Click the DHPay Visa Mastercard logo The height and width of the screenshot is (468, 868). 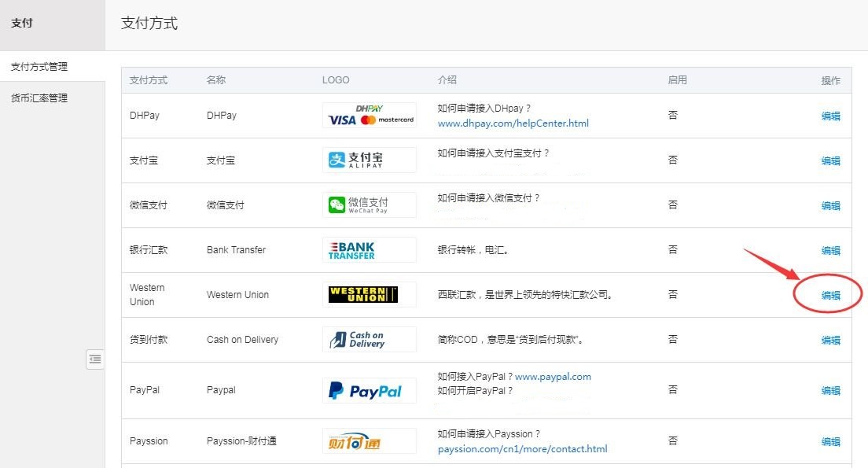pos(370,116)
